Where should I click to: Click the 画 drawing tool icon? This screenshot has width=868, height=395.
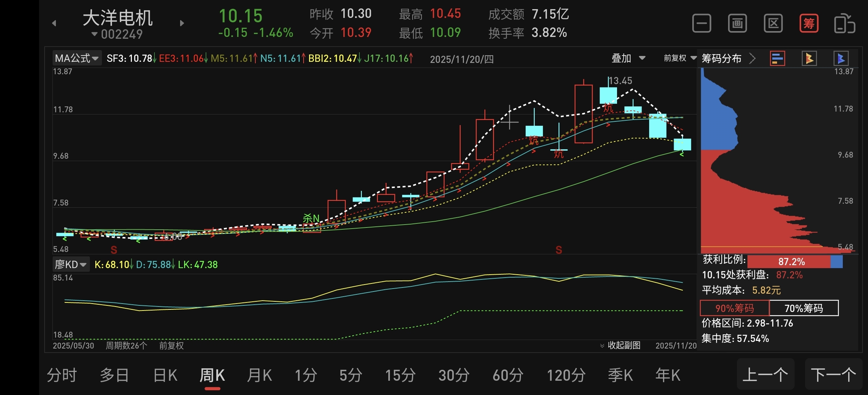(x=737, y=24)
